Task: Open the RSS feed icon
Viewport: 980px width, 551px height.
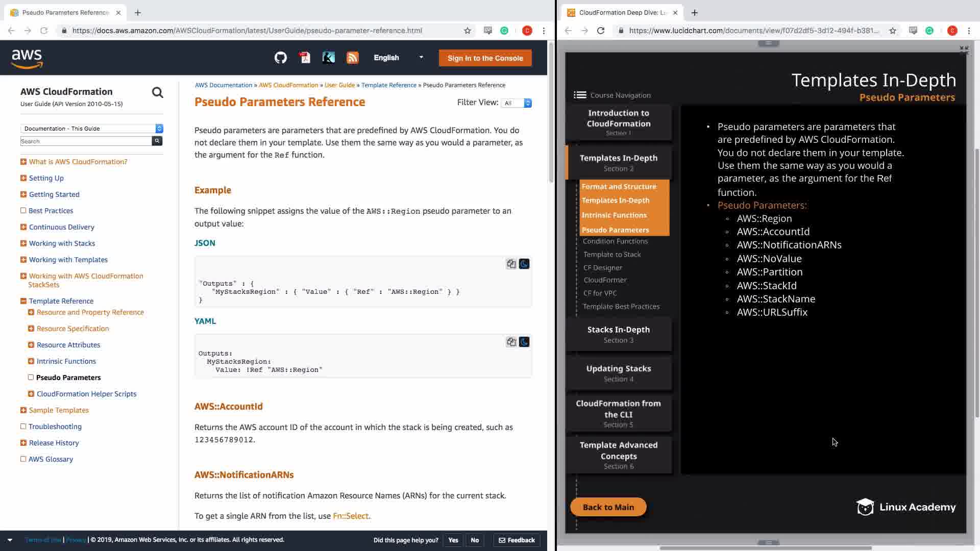Action: click(353, 58)
